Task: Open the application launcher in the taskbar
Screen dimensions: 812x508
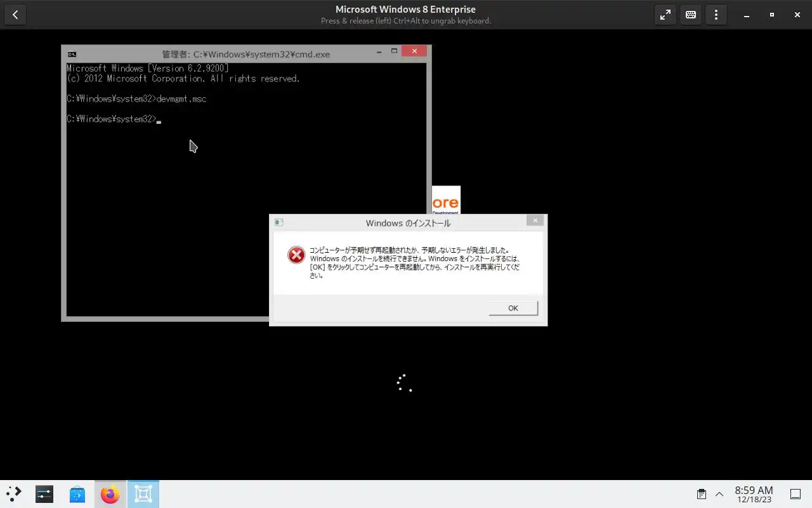Action: coord(14,494)
